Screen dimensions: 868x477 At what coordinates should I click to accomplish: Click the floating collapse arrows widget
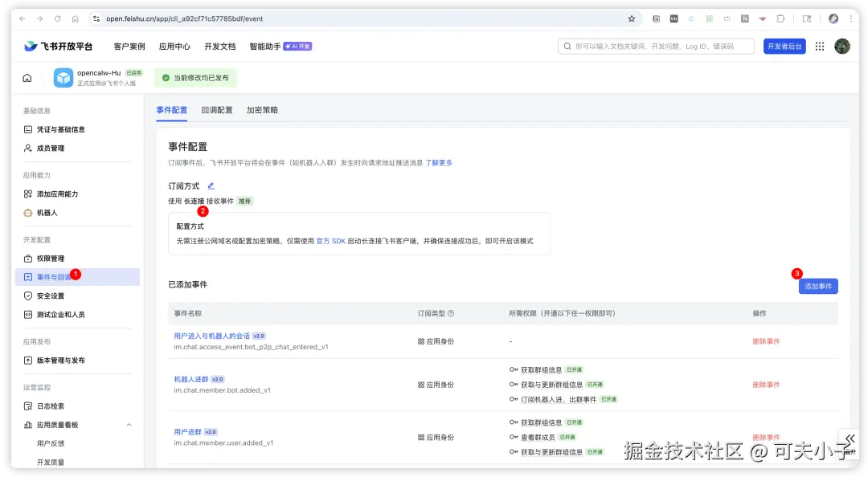tap(850, 438)
